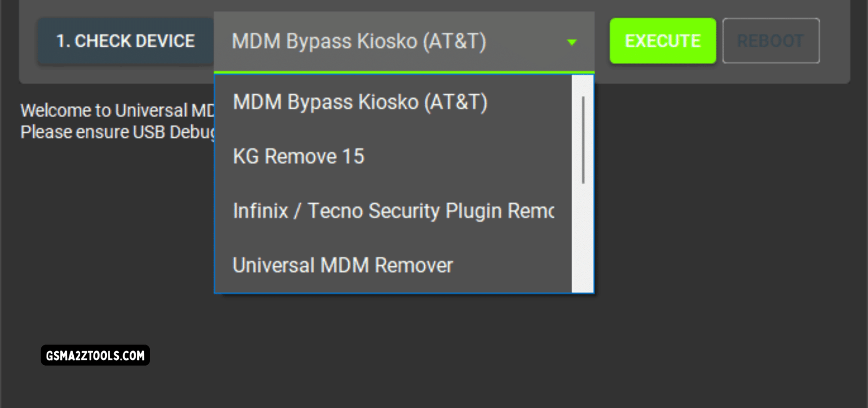Open the operation selection dropdown arrow
This screenshot has height=408, width=868.
(x=571, y=42)
